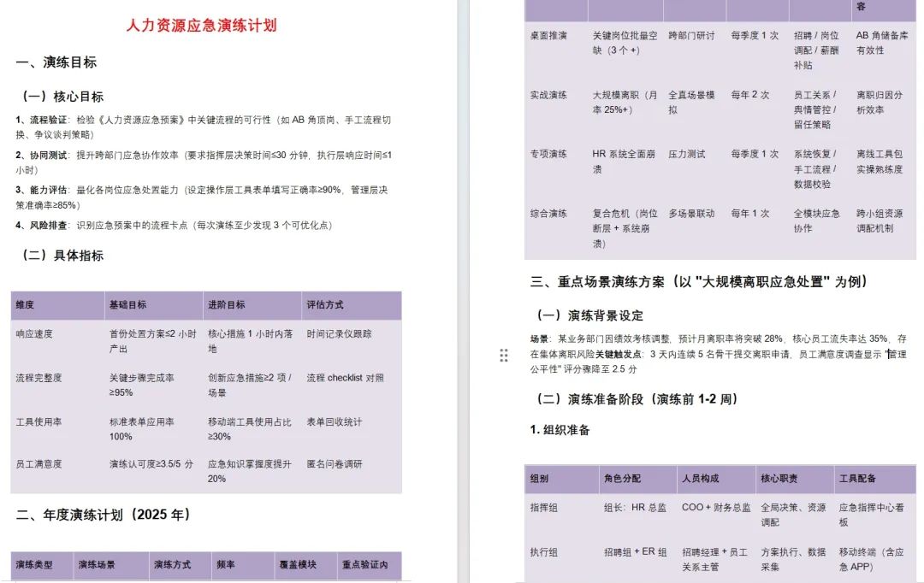Click the cell 执行组
The image size is (924, 583).
(x=544, y=552)
